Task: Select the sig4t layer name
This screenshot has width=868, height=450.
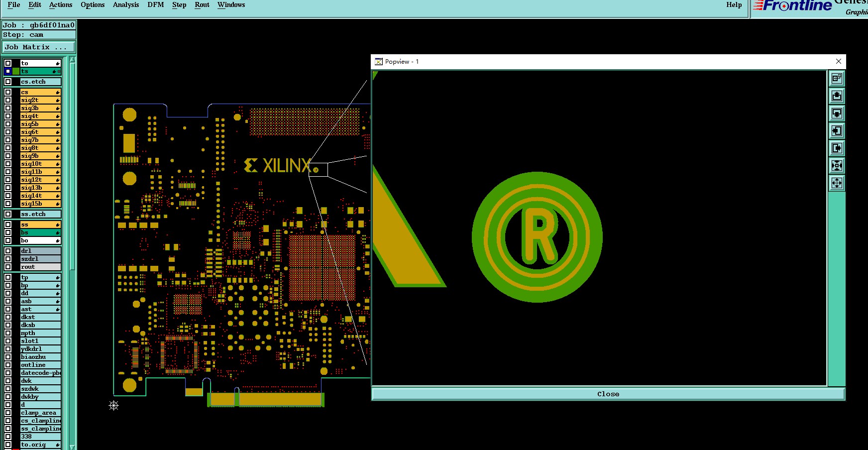Action: pos(40,116)
